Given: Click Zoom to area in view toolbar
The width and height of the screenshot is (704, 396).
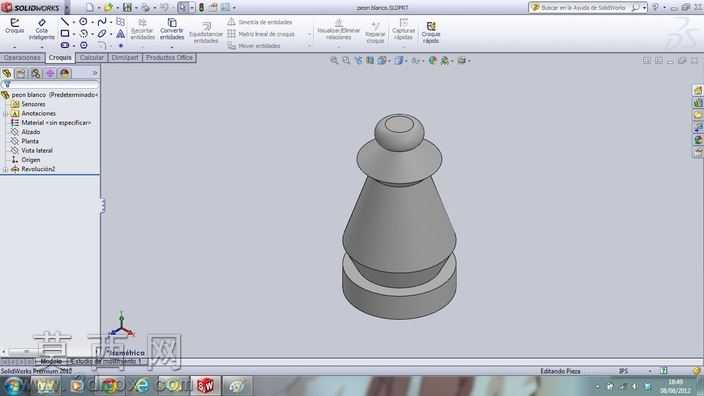Looking at the screenshot, I should [346, 60].
